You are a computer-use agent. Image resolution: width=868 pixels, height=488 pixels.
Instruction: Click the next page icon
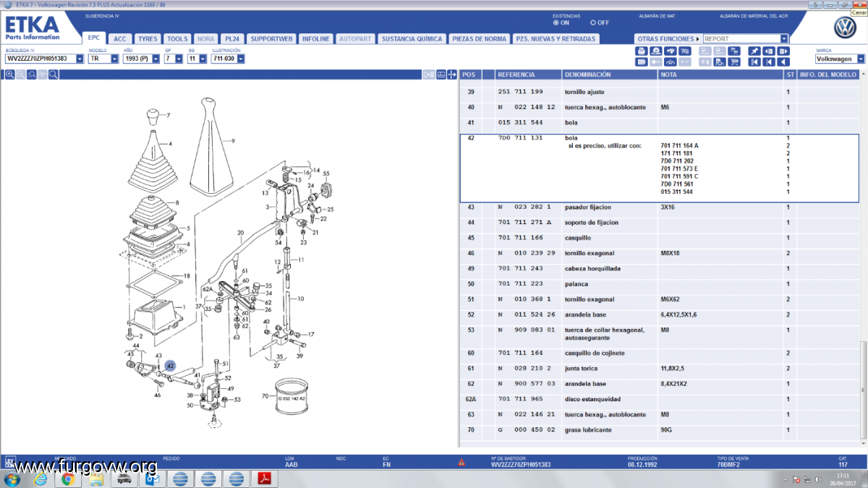[783, 51]
